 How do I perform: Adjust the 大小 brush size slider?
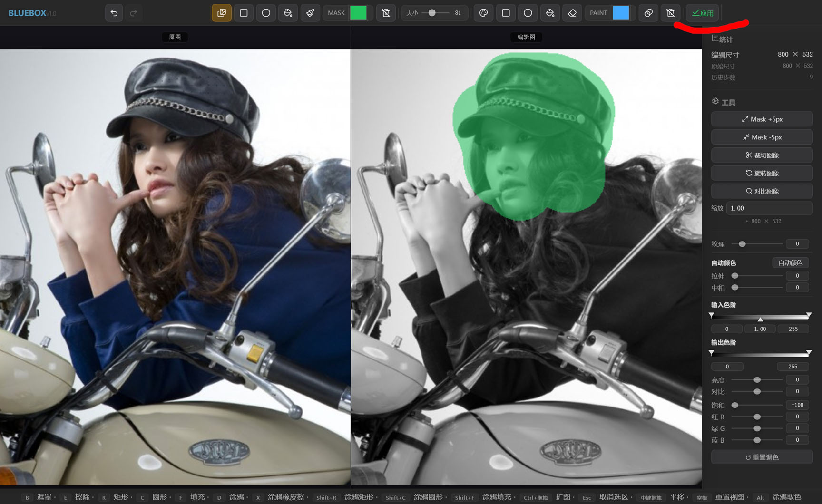(x=435, y=13)
